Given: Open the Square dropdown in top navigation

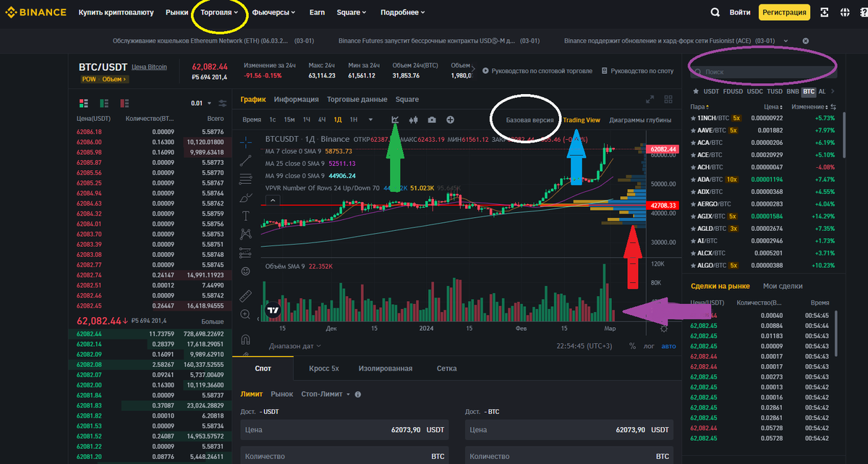Looking at the screenshot, I should point(352,12).
